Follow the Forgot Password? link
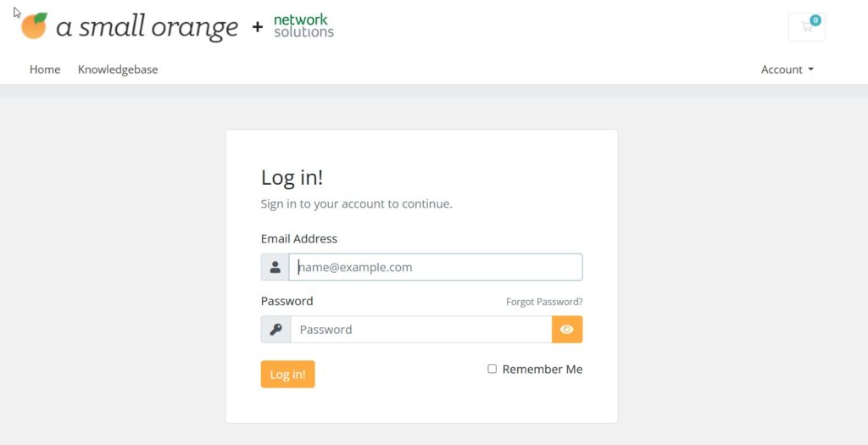The image size is (868, 445). point(544,302)
